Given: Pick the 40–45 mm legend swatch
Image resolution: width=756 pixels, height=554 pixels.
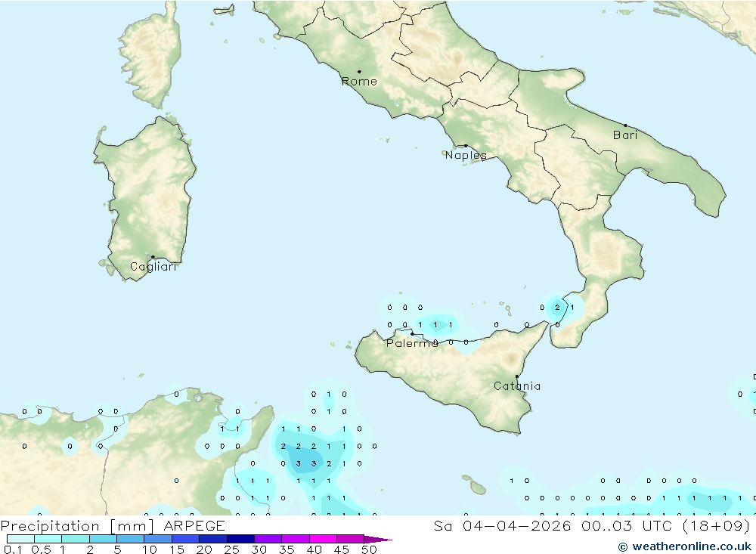Looking at the screenshot, I should 323,539.
